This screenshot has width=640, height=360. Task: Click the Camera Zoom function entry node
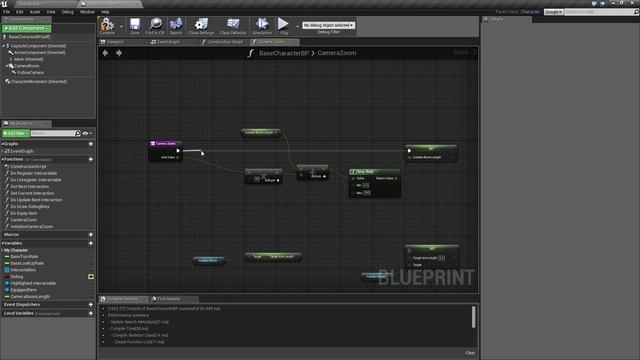(165, 144)
